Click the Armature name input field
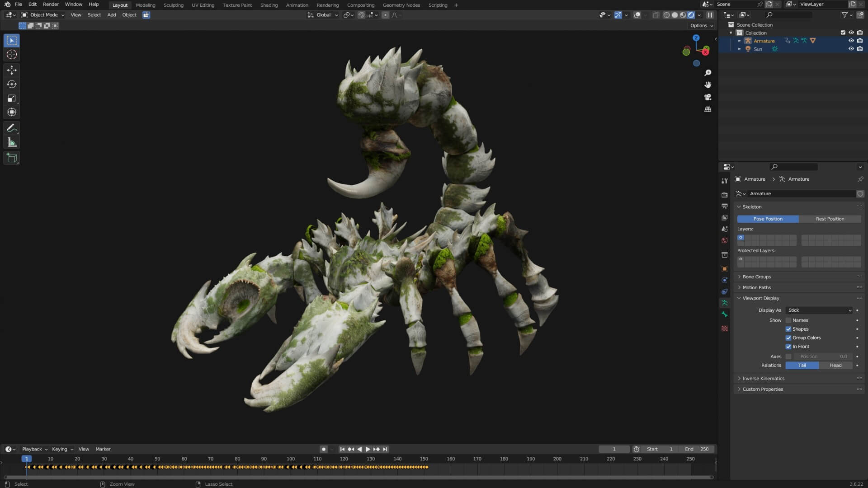868x488 pixels. pos(801,194)
